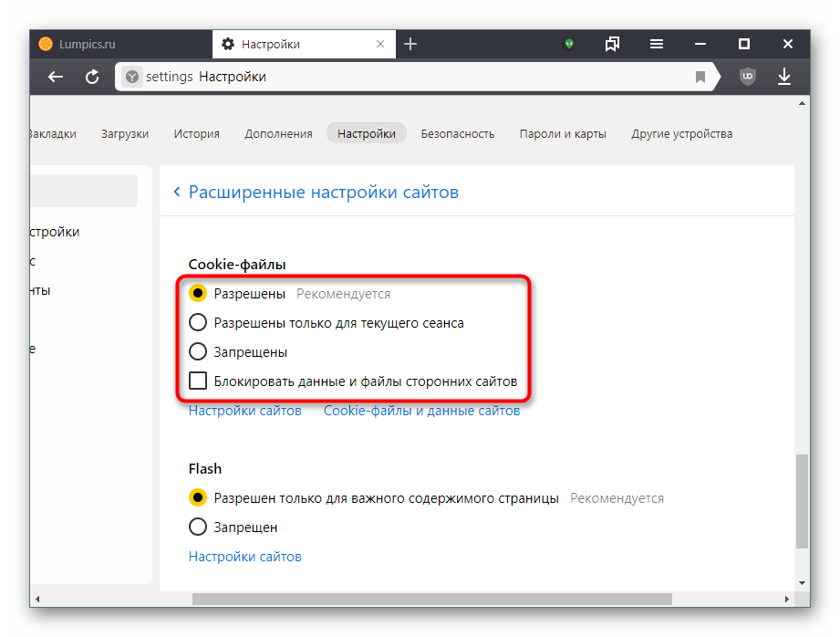Check Блокировать данные и файлы сторонних сайтов
The width and height of the screenshot is (840, 637).
pyautogui.click(x=198, y=381)
